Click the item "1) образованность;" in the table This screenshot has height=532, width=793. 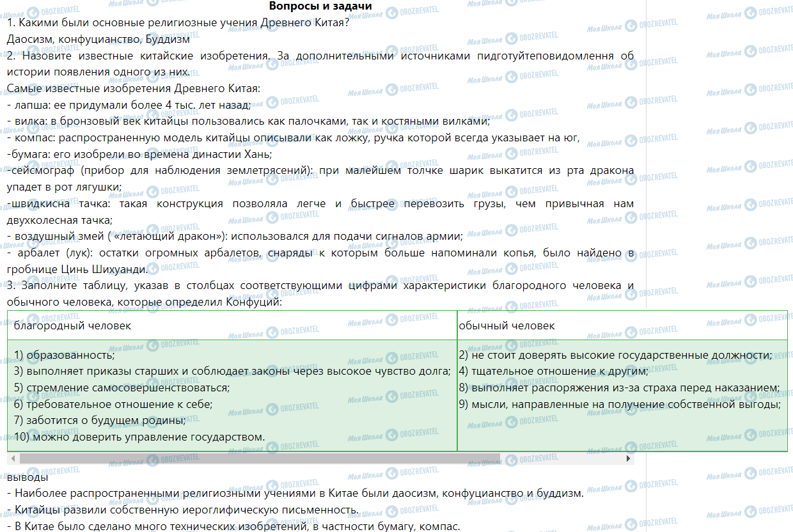coord(64,355)
